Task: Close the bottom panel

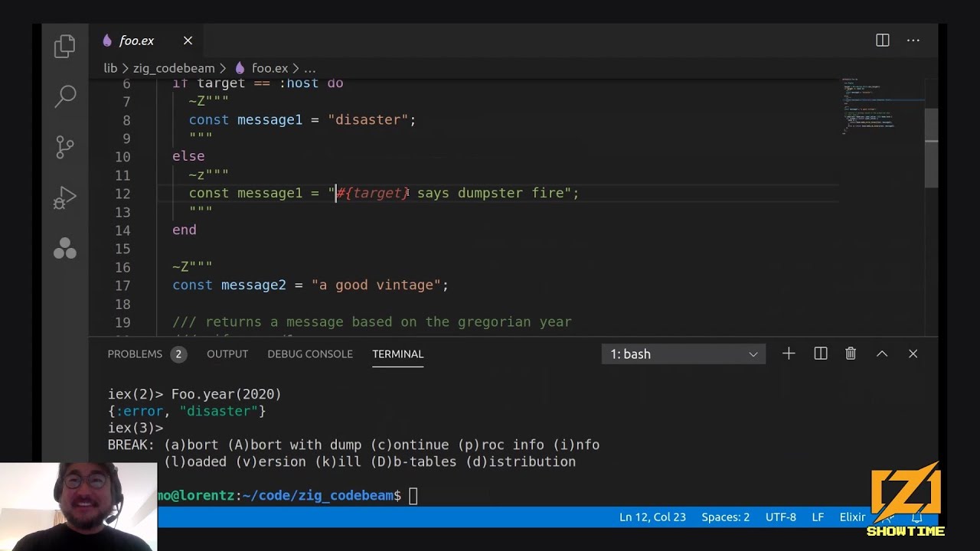Action: point(913,354)
